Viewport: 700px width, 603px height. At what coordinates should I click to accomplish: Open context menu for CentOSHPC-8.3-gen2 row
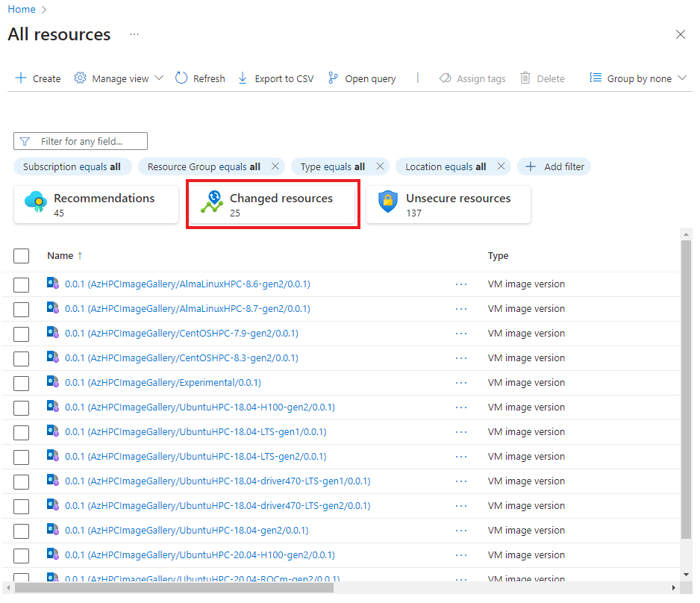click(x=461, y=358)
